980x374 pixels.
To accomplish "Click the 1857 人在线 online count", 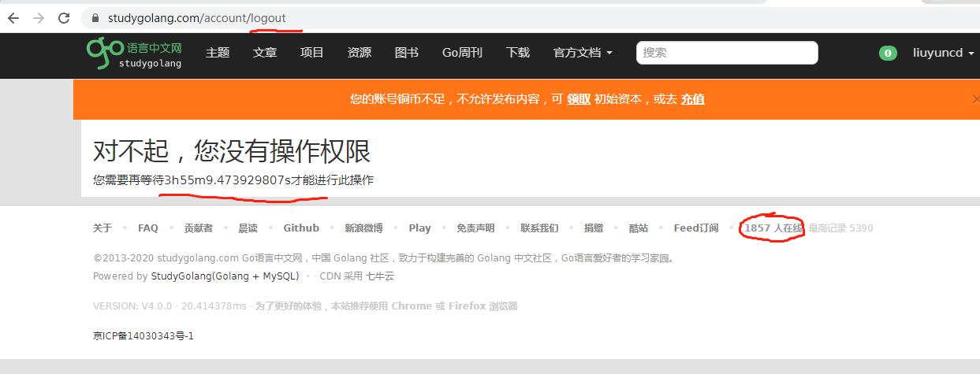I will point(773,228).
